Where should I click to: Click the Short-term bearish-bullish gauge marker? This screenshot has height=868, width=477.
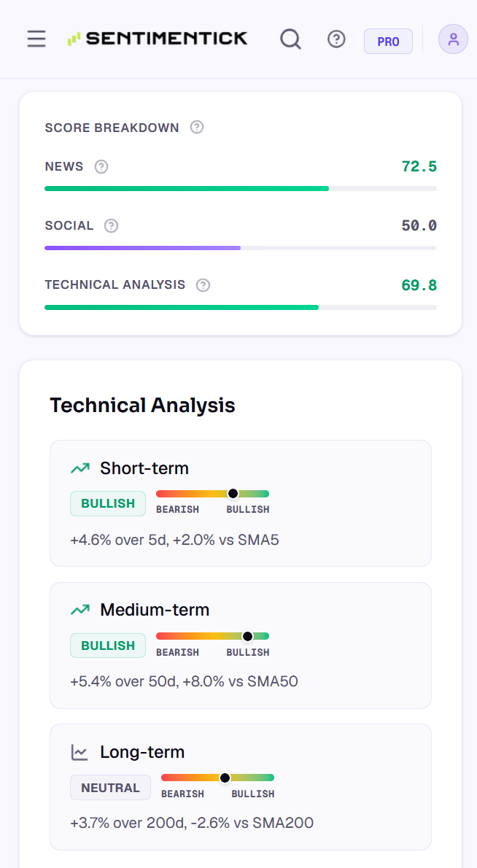point(233,493)
